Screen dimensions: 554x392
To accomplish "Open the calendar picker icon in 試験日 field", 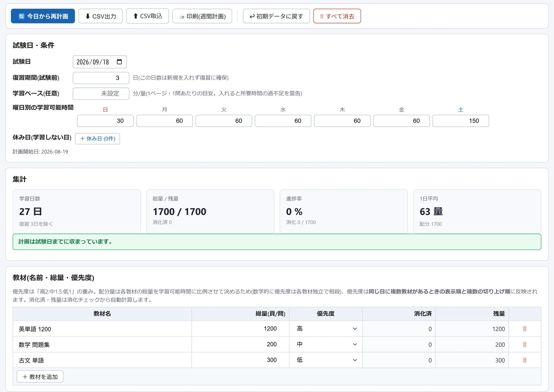I will pyautogui.click(x=119, y=62).
